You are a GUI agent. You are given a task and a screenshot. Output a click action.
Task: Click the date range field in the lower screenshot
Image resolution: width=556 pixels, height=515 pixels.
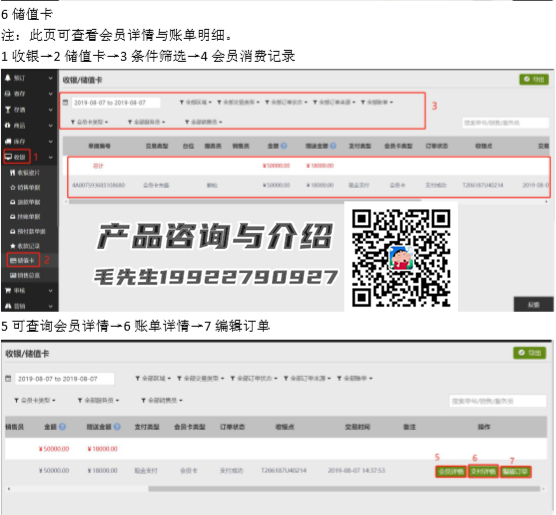click(64, 379)
